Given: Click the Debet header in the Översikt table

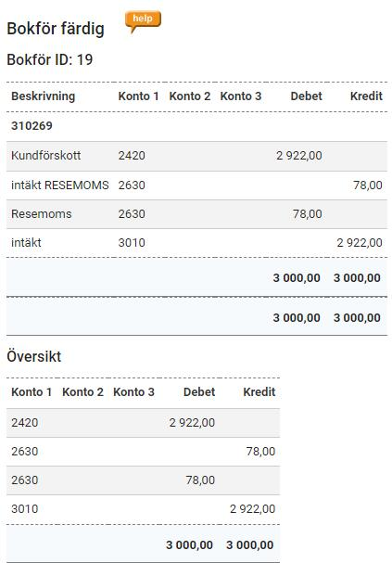Looking at the screenshot, I should point(199,392).
